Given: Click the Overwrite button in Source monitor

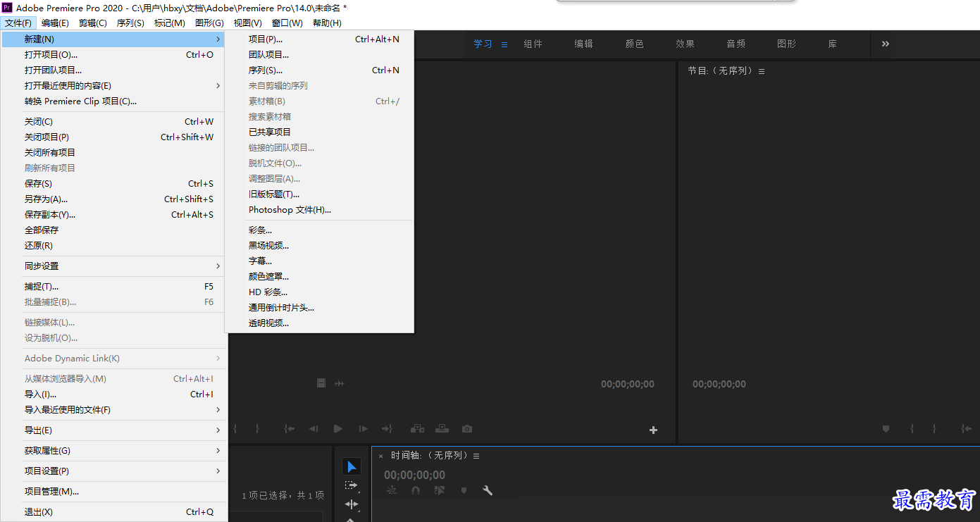Looking at the screenshot, I should coord(442,428).
